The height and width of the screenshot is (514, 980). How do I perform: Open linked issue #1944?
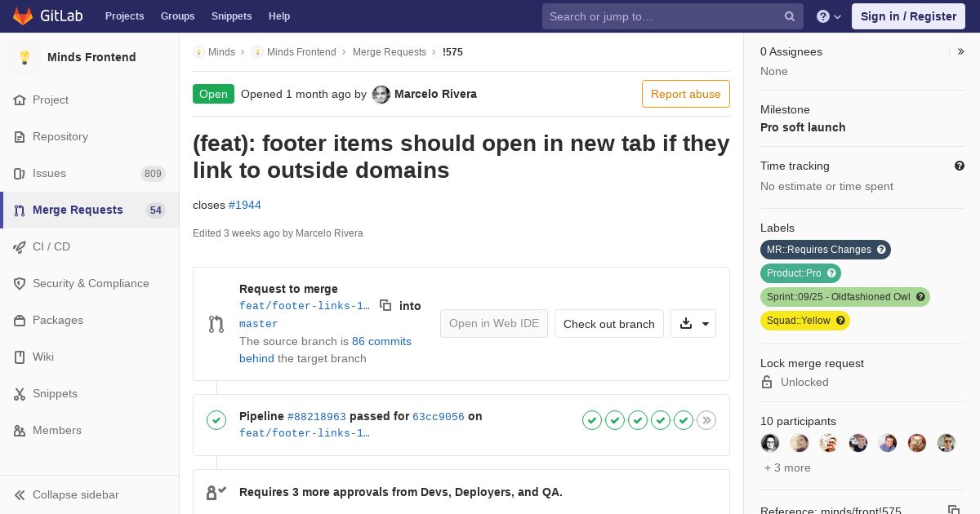click(245, 205)
